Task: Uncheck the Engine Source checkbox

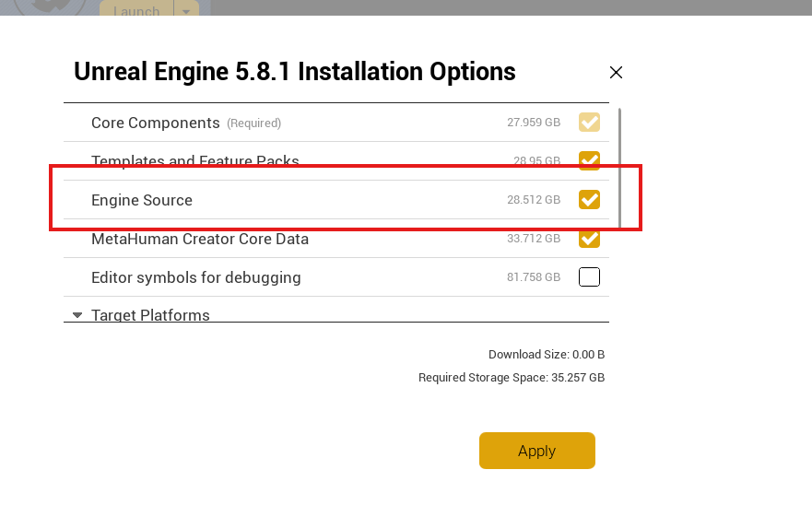Action: point(589,199)
